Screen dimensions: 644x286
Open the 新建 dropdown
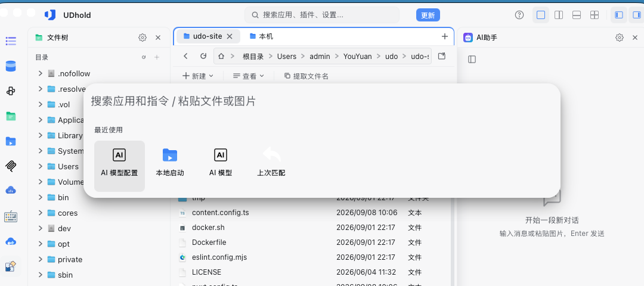point(198,76)
